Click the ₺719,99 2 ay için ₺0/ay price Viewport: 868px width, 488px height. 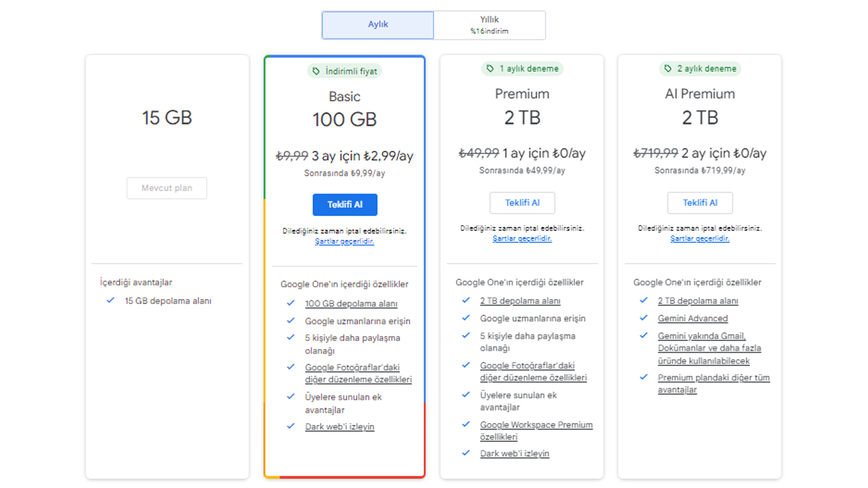700,153
